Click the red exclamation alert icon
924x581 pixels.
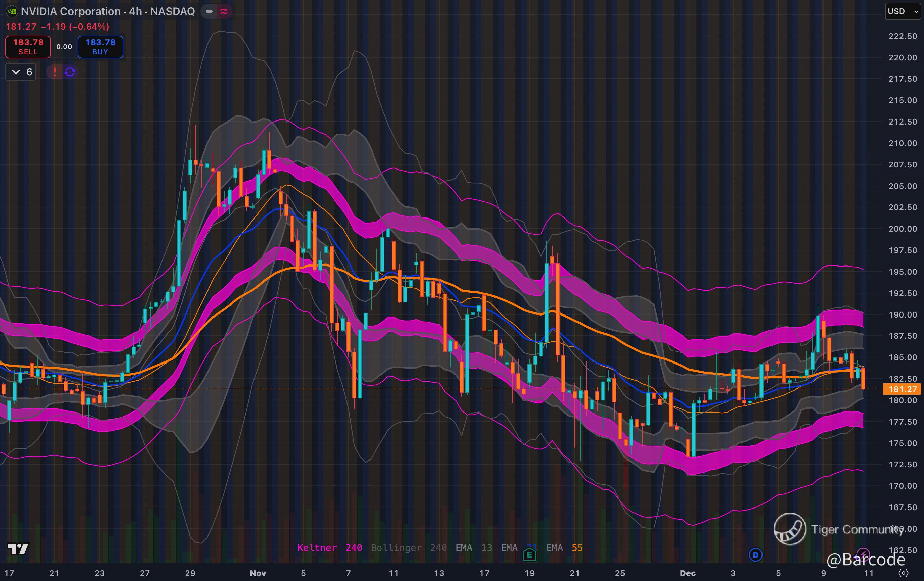coord(55,72)
